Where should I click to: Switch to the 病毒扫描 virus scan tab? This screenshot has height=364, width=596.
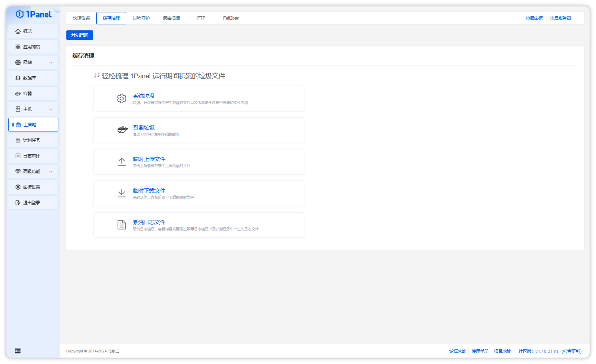point(171,18)
